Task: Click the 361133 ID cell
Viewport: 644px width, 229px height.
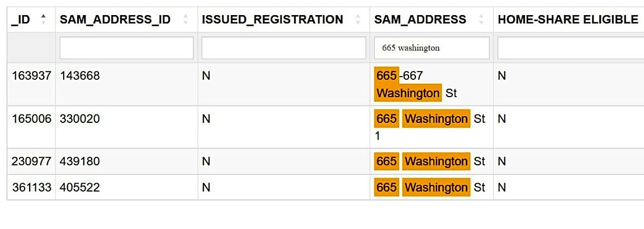Action: [31, 188]
